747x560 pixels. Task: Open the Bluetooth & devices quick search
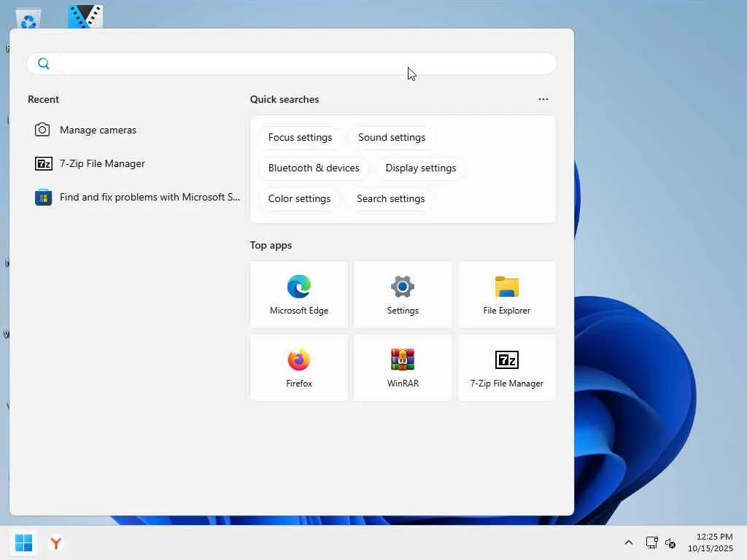click(314, 168)
